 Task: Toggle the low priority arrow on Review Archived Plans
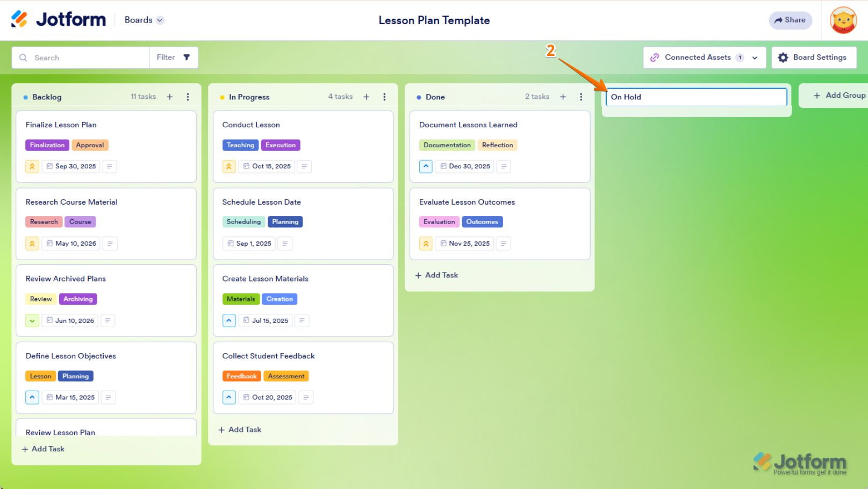point(32,321)
